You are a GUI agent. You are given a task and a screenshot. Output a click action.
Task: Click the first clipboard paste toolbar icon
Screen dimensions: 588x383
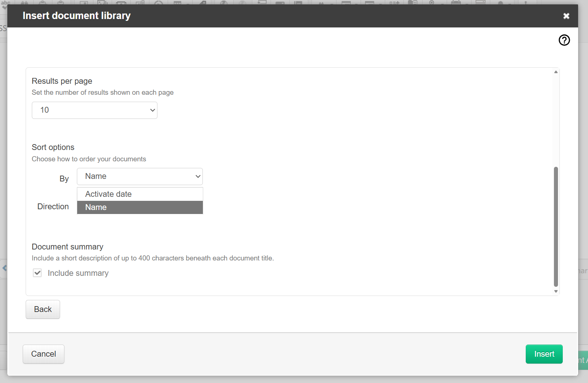(43, 3)
